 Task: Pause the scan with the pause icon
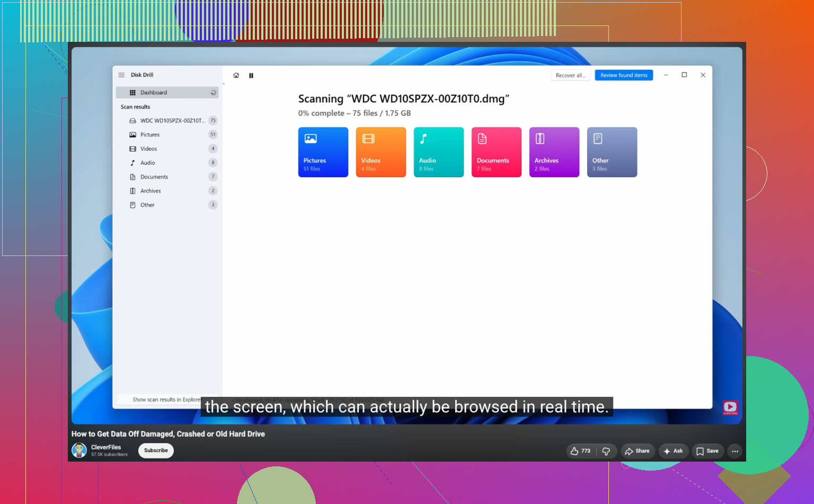coord(251,75)
